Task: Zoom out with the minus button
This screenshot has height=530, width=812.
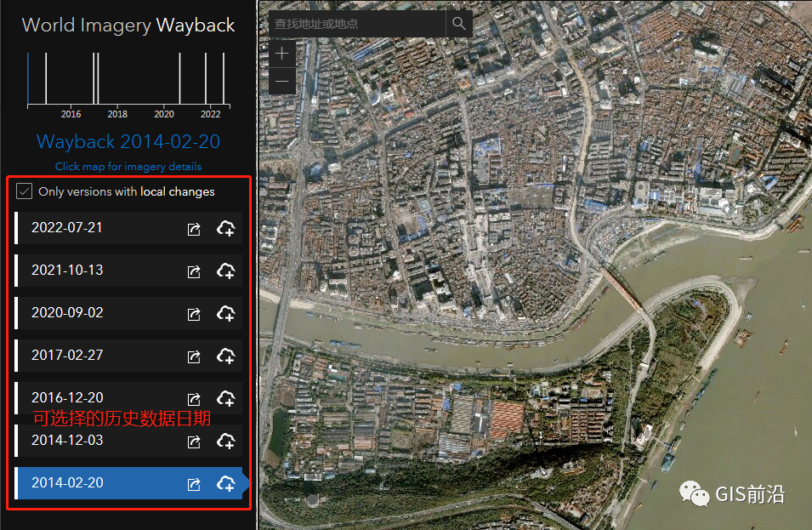Action: (282, 81)
